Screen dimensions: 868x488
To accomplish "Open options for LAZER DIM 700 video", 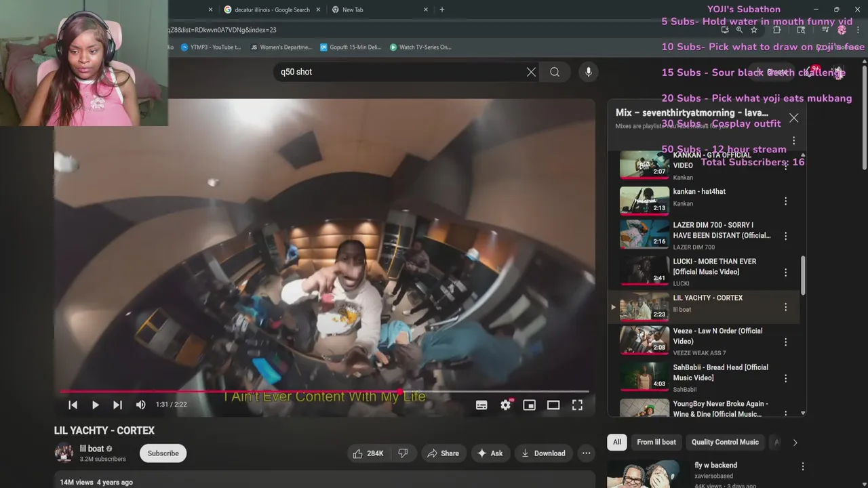I will (x=785, y=236).
